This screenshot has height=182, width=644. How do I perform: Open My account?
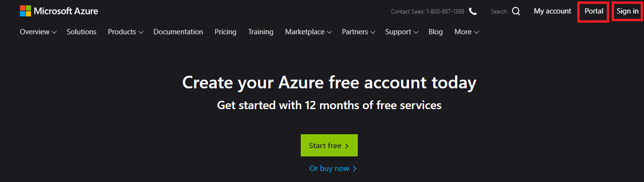pos(553,11)
